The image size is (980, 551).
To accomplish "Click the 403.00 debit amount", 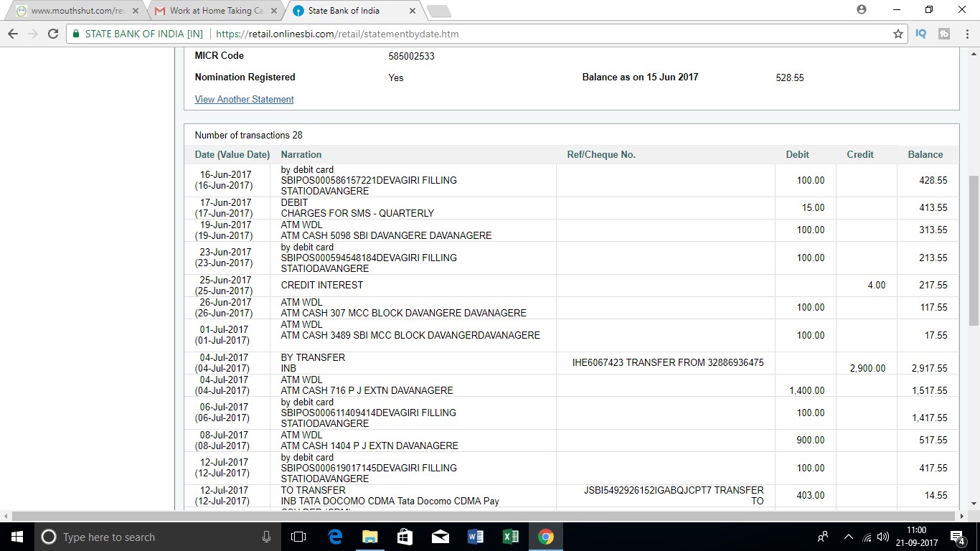I will 811,495.
